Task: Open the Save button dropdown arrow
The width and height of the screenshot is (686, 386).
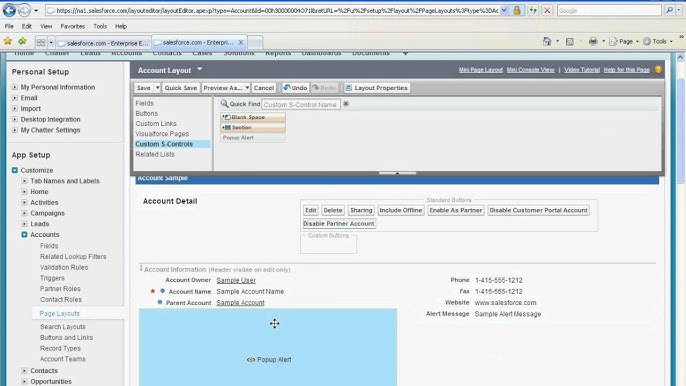Action: pos(158,88)
